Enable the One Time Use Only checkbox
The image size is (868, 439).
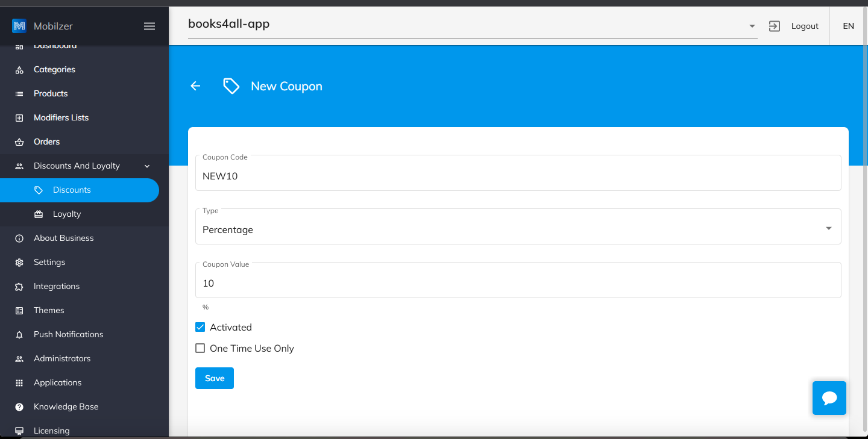point(200,348)
